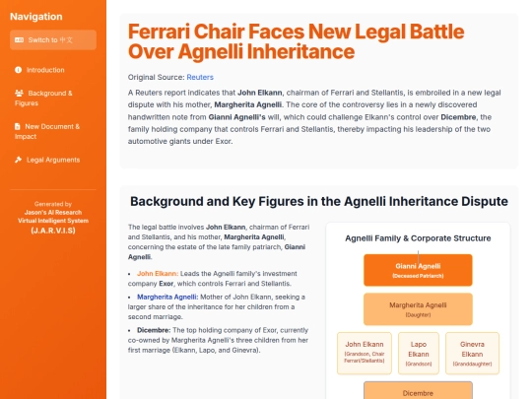Viewport: 532px width, 399px height.
Task: Select the Dicembre box at chart bottom
Action: [x=418, y=391]
